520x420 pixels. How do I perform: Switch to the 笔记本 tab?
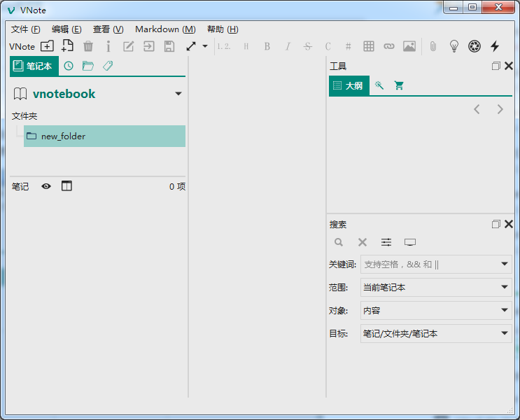pos(34,66)
